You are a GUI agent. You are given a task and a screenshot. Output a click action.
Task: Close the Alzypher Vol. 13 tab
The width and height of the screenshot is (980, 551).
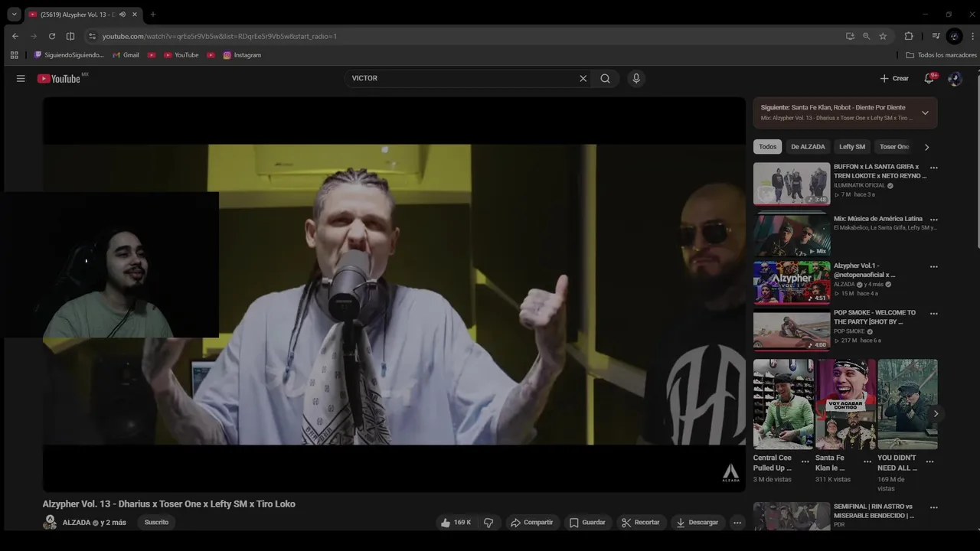pyautogui.click(x=135, y=14)
